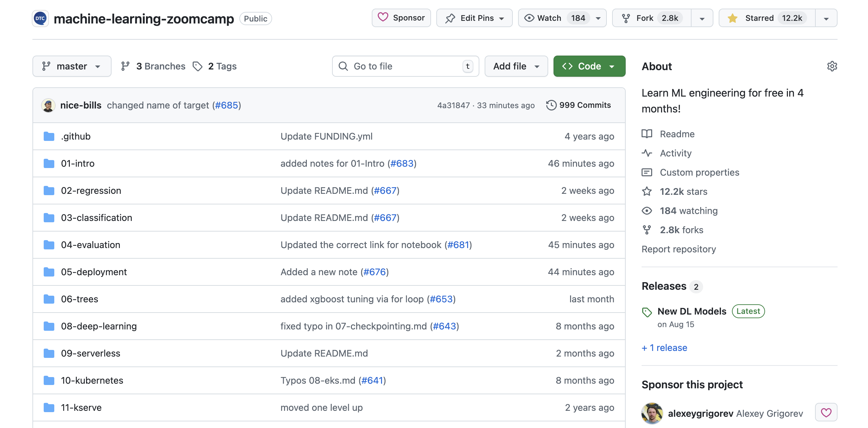Open the star lists dropdown arrow
Screen dimensions: 868x428
coord(826,19)
